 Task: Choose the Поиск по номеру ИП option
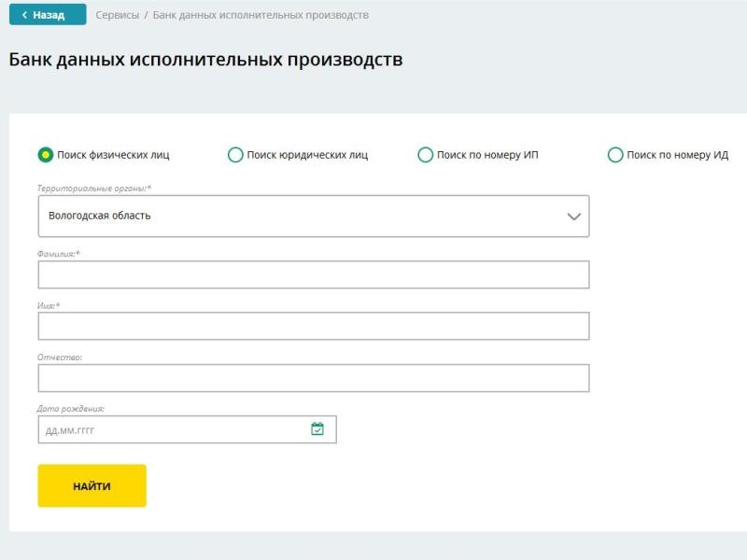pyautogui.click(x=426, y=155)
